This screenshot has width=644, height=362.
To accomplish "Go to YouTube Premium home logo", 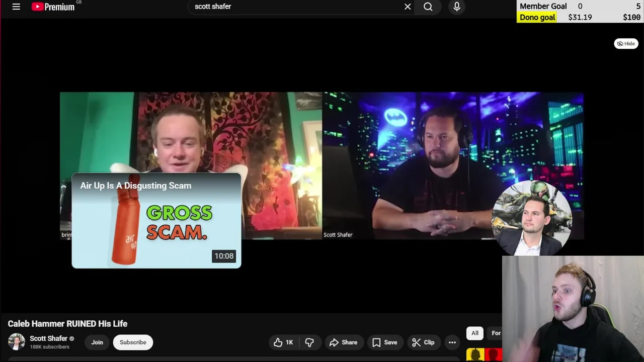I will 53,7.
